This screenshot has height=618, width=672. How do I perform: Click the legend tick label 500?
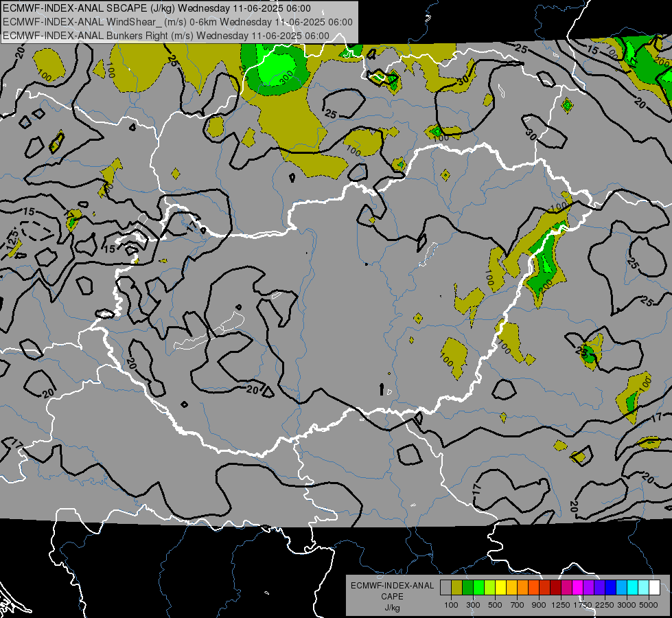(x=495, y=605)
